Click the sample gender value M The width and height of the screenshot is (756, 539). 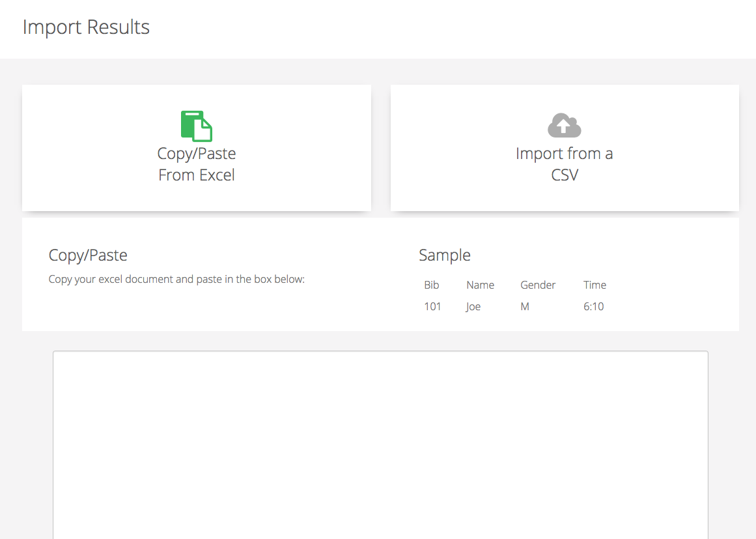pos(525,306)
